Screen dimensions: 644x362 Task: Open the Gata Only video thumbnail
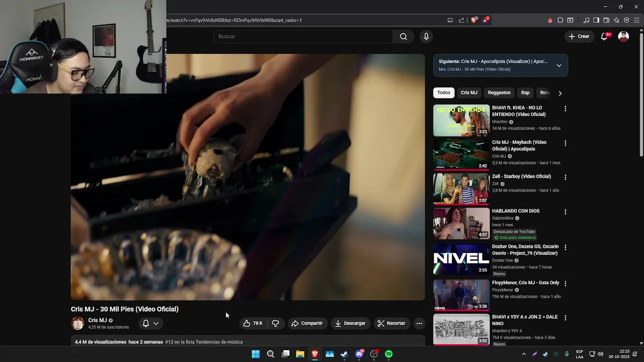tap(461, 295)
